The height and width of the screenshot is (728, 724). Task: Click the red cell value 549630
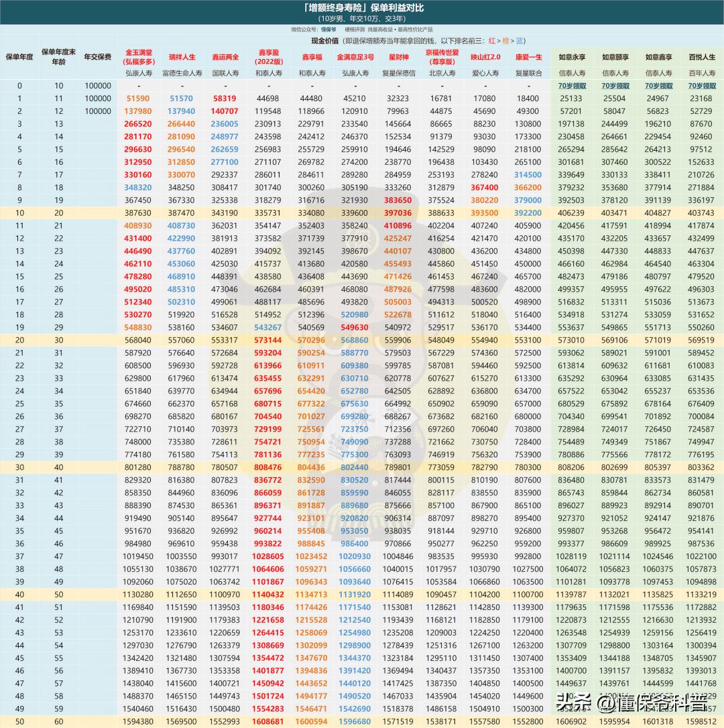point(355,327)
